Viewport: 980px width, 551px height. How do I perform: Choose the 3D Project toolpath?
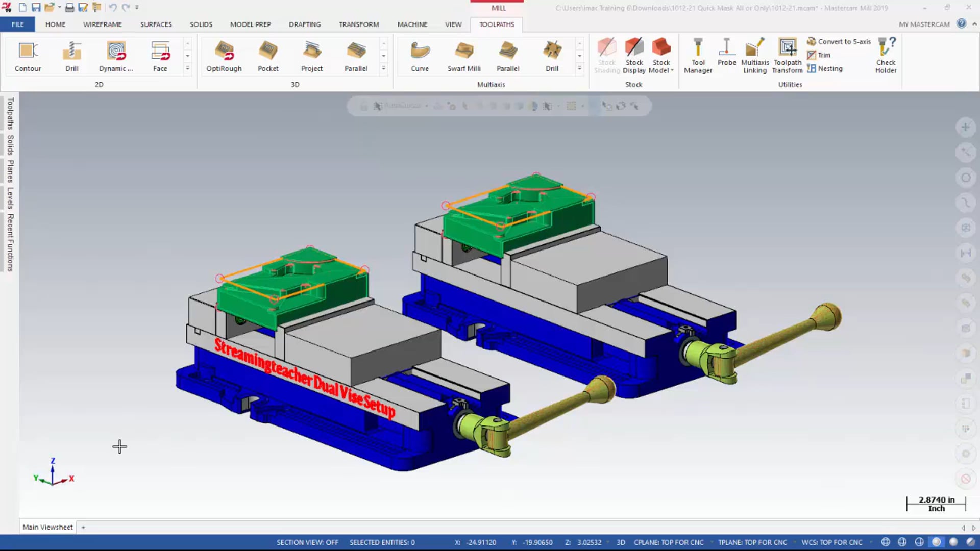[312, 57]
